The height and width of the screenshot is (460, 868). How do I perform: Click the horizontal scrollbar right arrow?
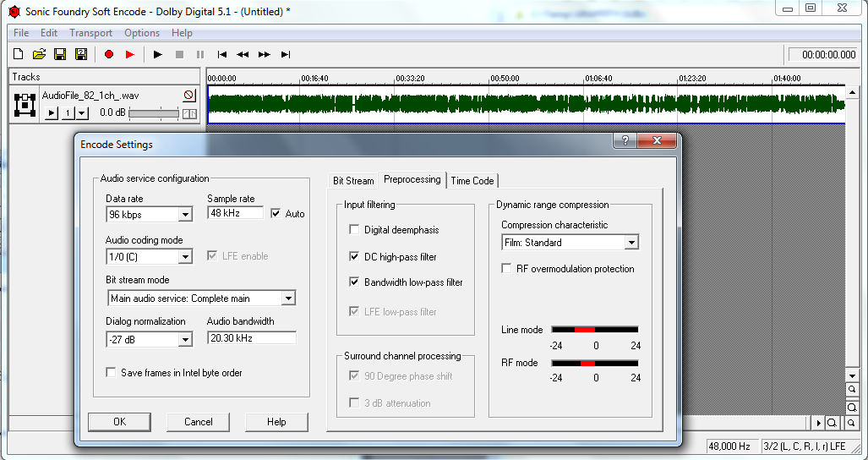click(819, 423)
